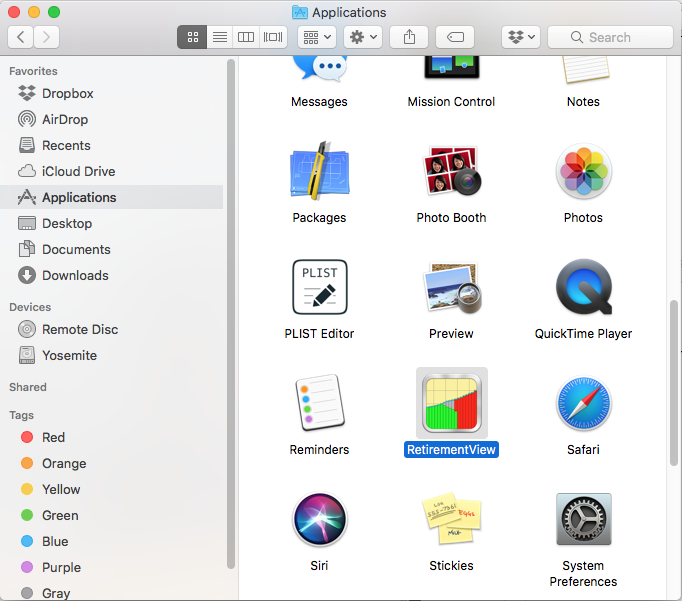
Task: Select the Siri app icon
Action: (x=320, y=519)
